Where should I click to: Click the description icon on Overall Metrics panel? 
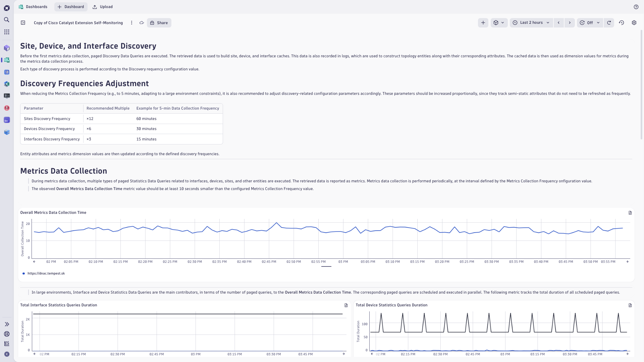pos(630,213)
